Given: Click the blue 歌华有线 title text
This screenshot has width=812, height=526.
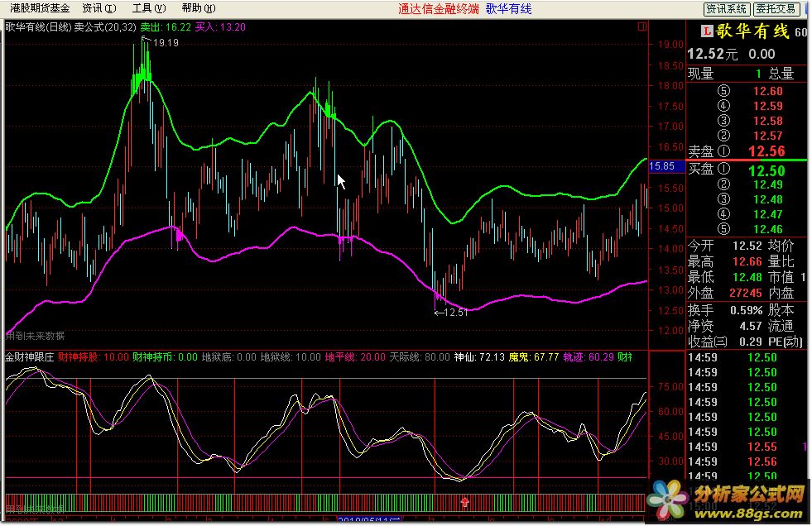Looking at the screenshot, I should (x=508, y=9).
